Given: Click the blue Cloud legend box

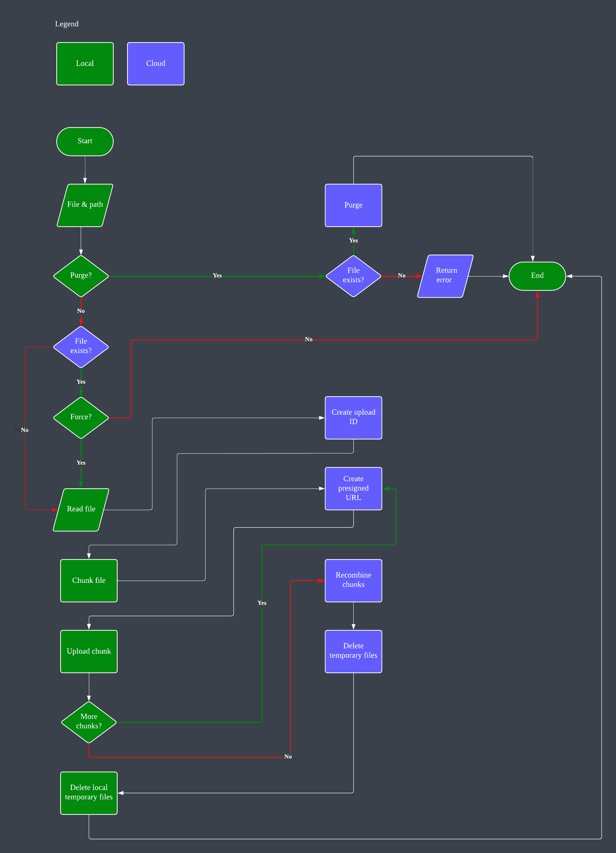Looking at the screenshot, I should (155, 63).
